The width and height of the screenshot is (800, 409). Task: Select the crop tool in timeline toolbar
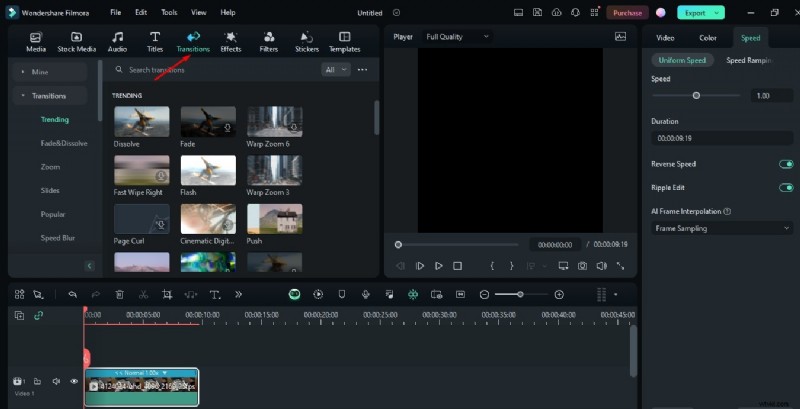coord(167,294)
